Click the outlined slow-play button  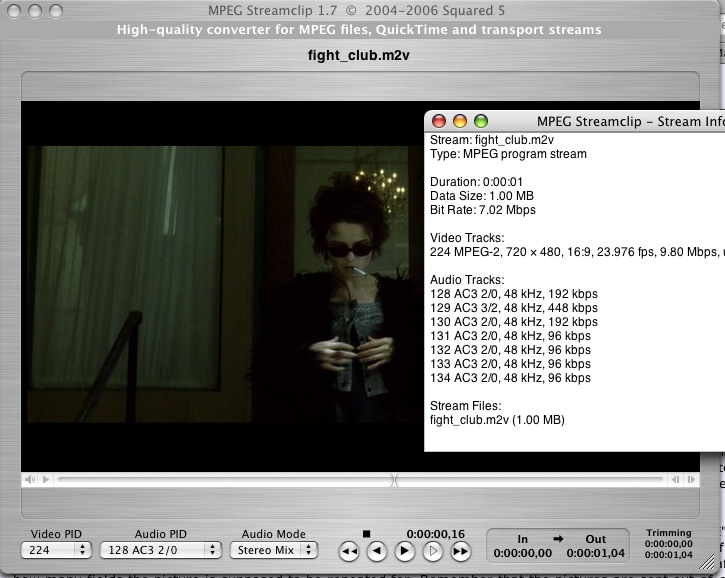pos(433,551)
